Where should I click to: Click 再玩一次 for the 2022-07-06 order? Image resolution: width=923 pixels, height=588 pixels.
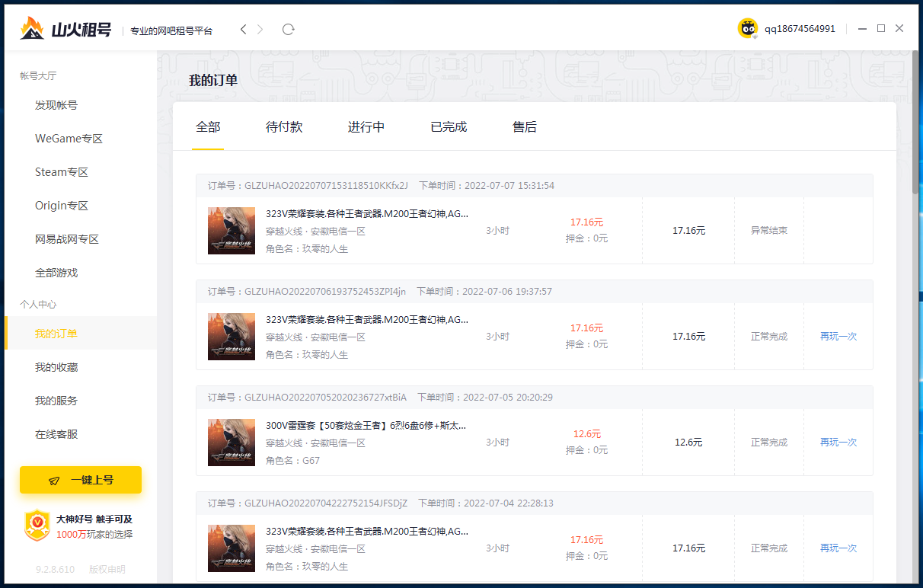(838, 337)
